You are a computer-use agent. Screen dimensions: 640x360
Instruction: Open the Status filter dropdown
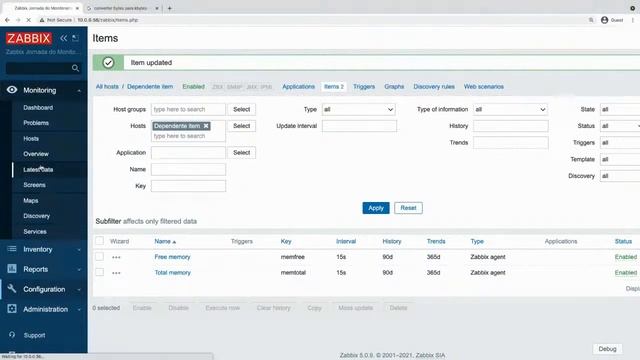620,126
